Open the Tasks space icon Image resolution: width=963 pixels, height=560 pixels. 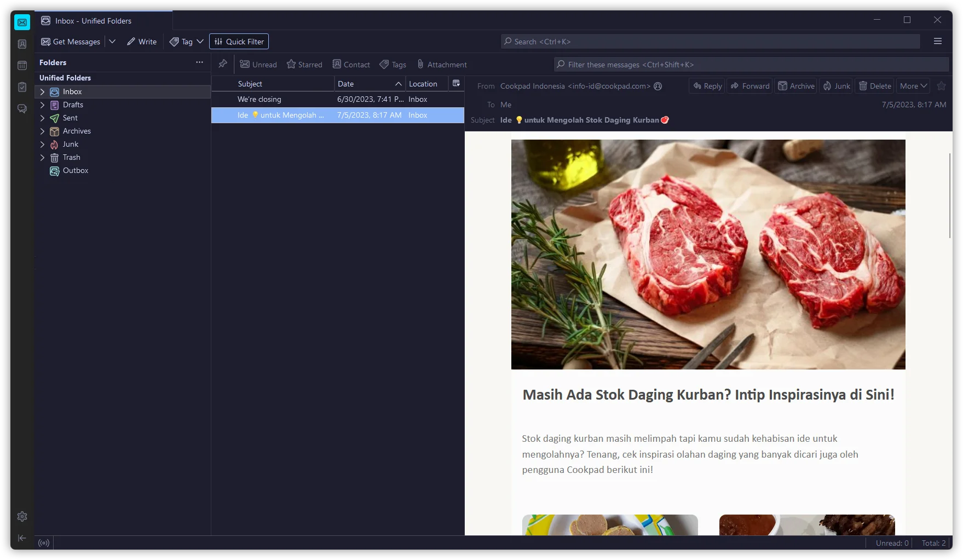coord(22,87)
